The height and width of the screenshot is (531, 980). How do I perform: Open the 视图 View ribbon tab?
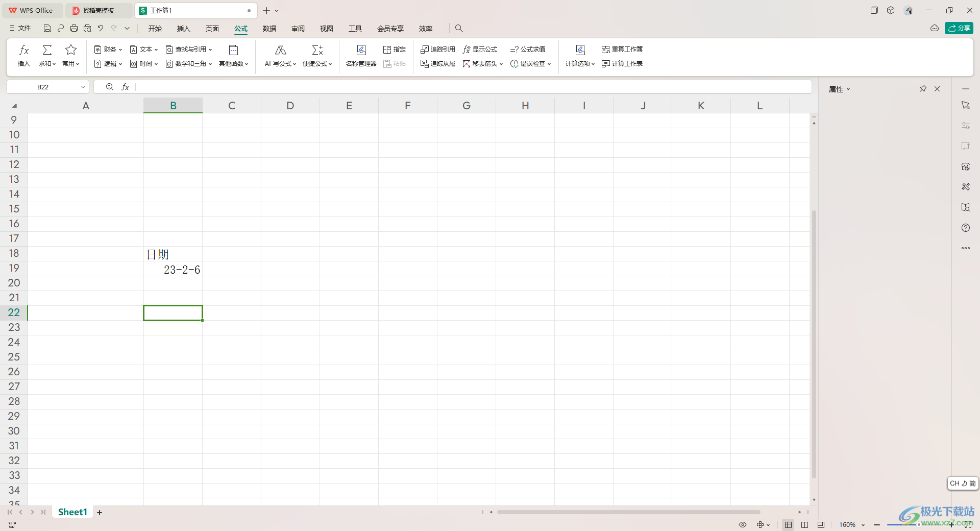coord(327,29)
